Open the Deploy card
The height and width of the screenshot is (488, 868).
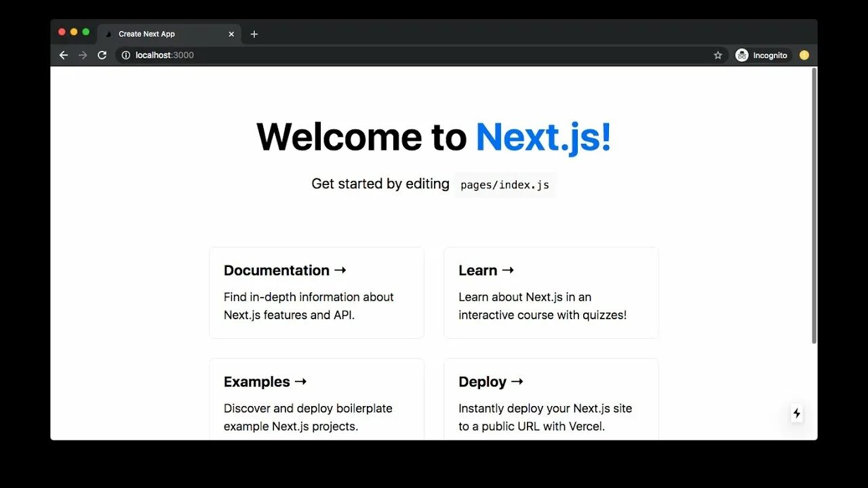click(x=551, y=399)
